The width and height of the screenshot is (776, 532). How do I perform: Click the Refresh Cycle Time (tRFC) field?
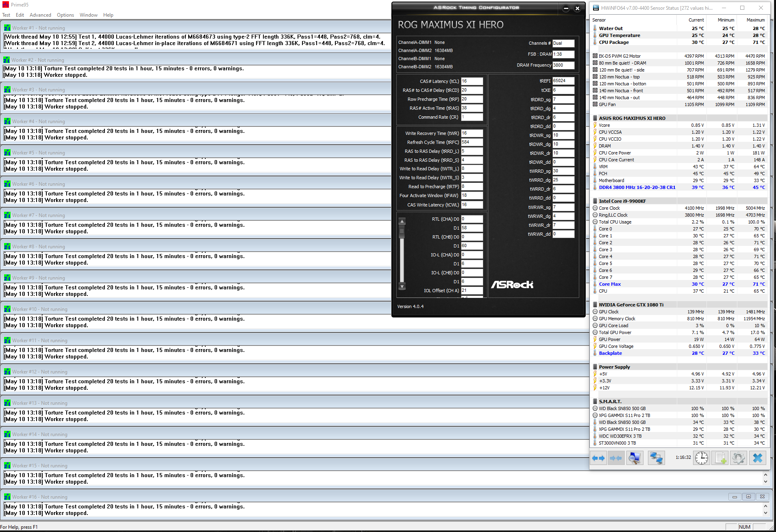coord(472,142)
